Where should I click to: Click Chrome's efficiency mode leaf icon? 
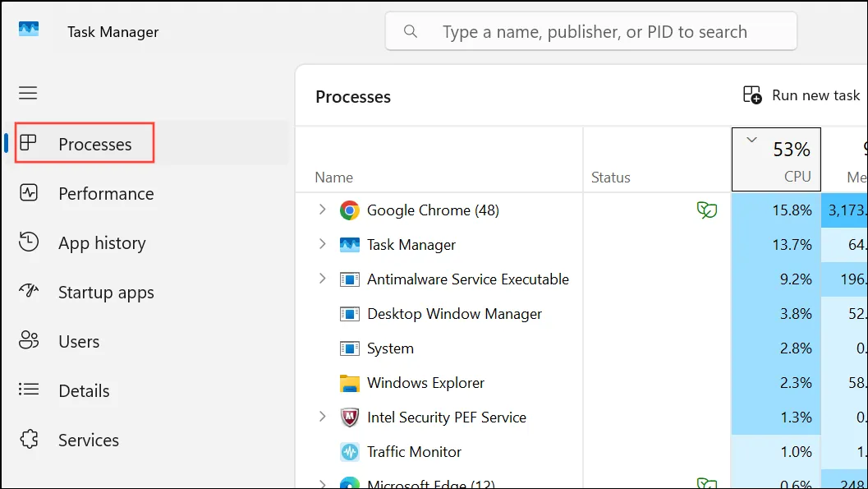[x=707, y=210]
